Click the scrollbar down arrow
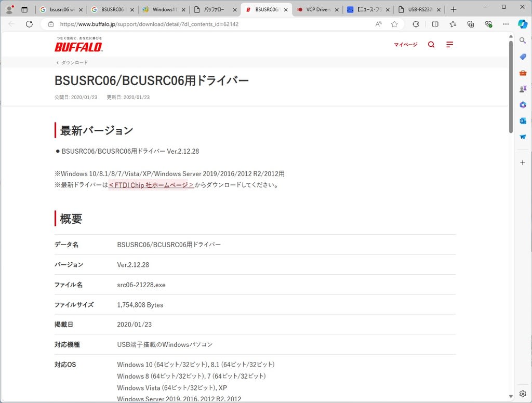Image resolution: width=532 pixels, height=403 pixels. (x=511, y=396)
